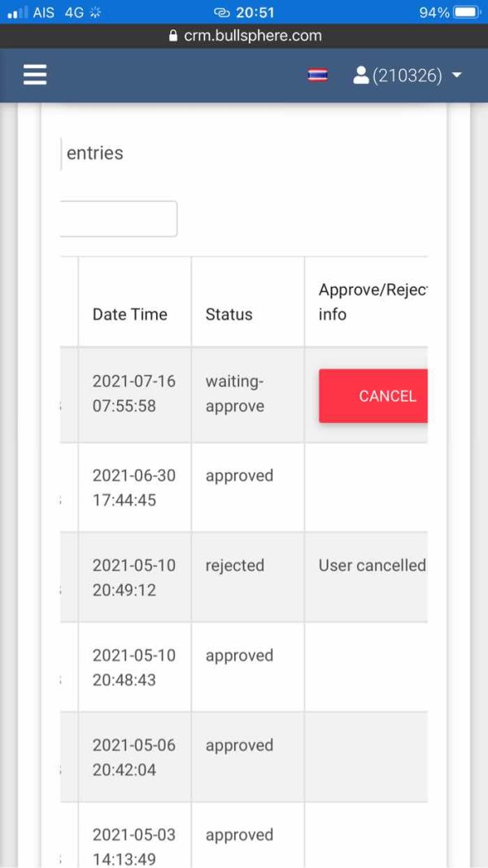Open the hamburger navigation menu
Image resolution: width=488 pixels, height=868 pixels.
click(x=35, y=76)
